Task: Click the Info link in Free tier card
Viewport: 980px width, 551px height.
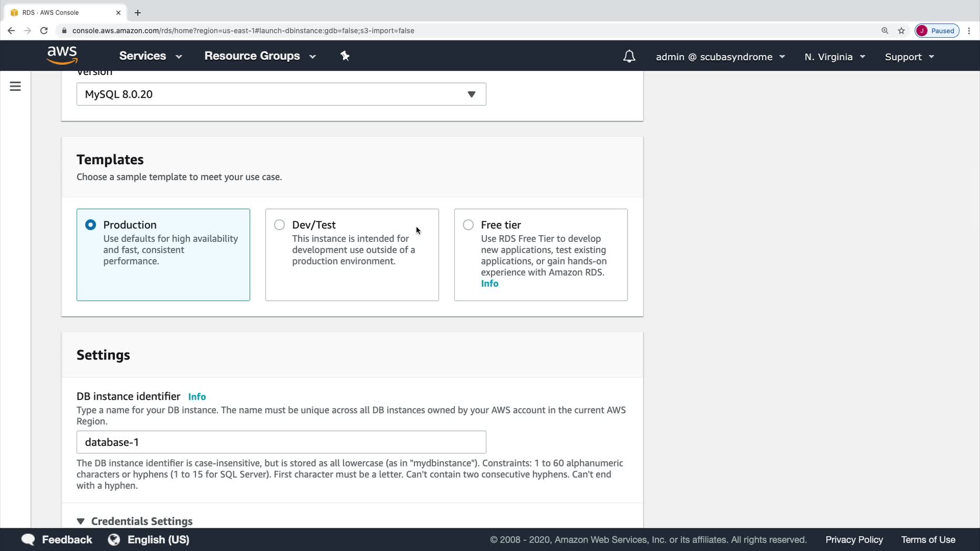Action: click(x=489, y=283)
